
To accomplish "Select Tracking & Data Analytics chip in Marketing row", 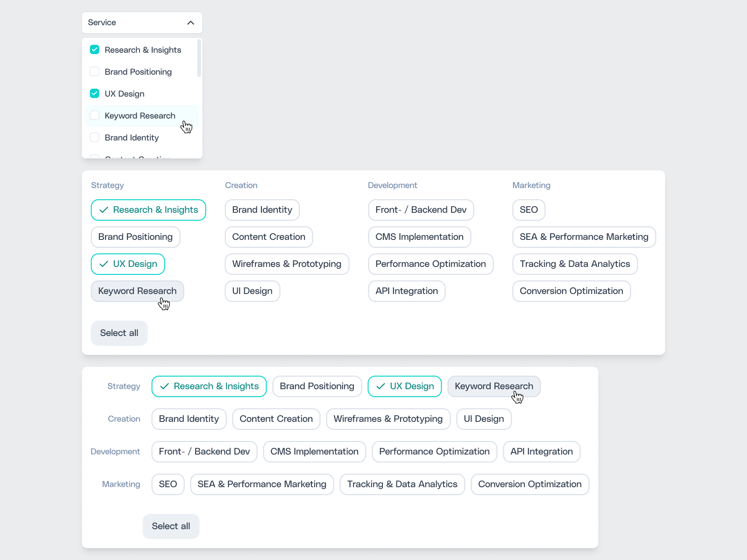I will 402,484.
